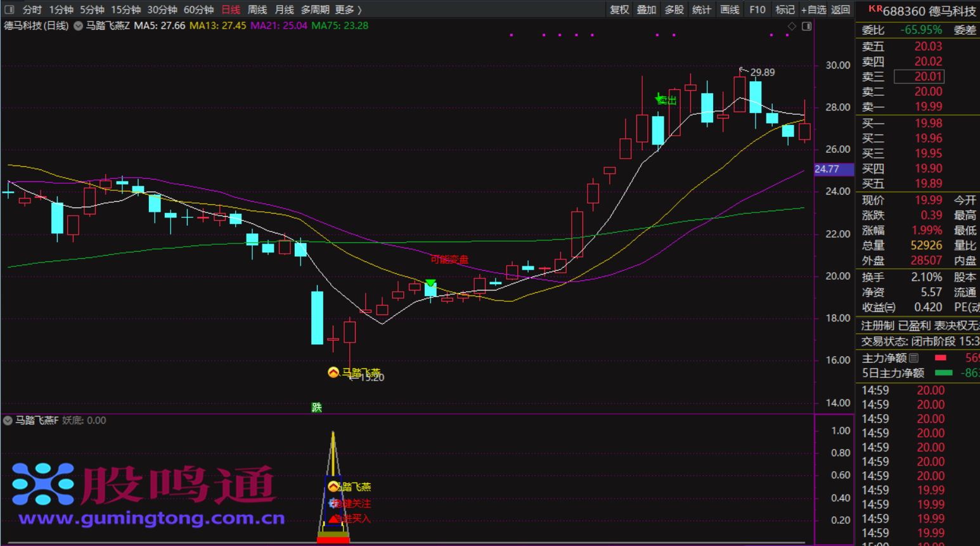This screenshot has height=546, width=980.
Task: Click the green down-triangle marker on candle
Action: click(430, 283)
